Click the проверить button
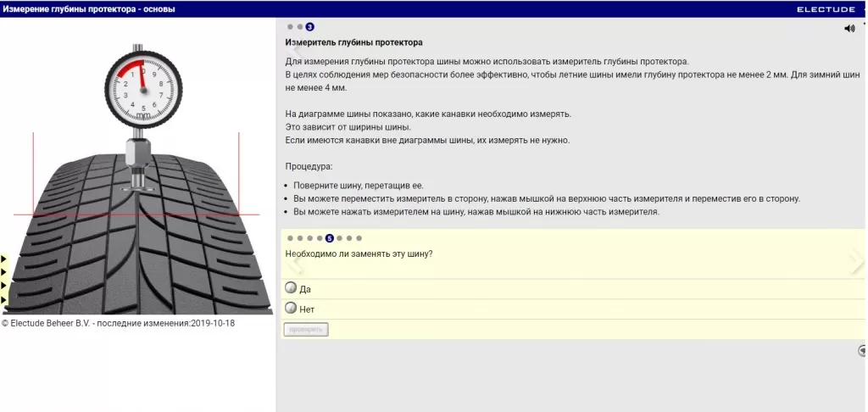Image resolution: width=868 pixels, height=412 pixels. [x=305, y=330]
